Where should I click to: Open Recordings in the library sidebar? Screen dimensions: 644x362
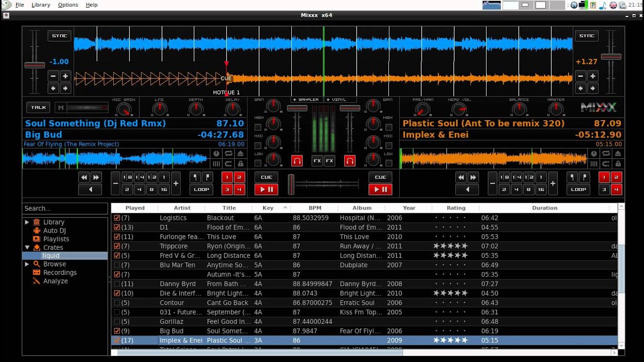pyautogui.click(x=60, y=273)
